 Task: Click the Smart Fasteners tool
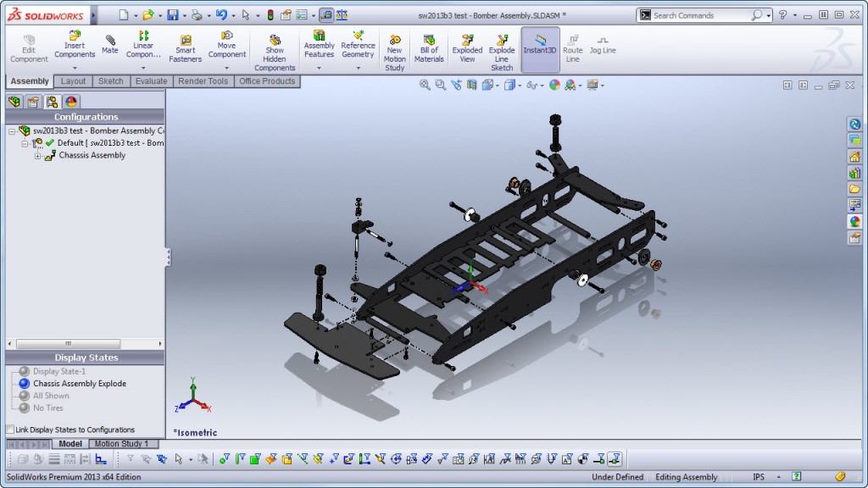tap(185, 48)
